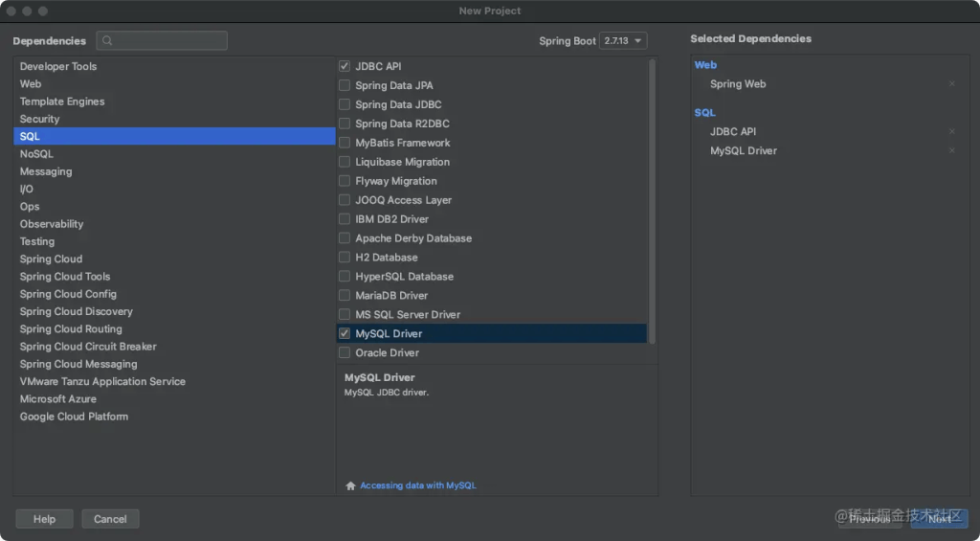Select the NoSQL dependency category
The height and width of the screenshot is (541, 980).
point(36,154)
